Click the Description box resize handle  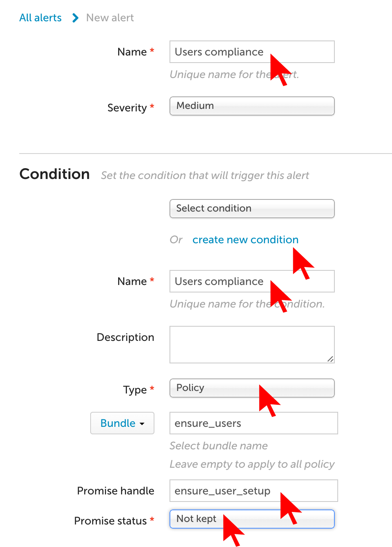coord(330,359)
